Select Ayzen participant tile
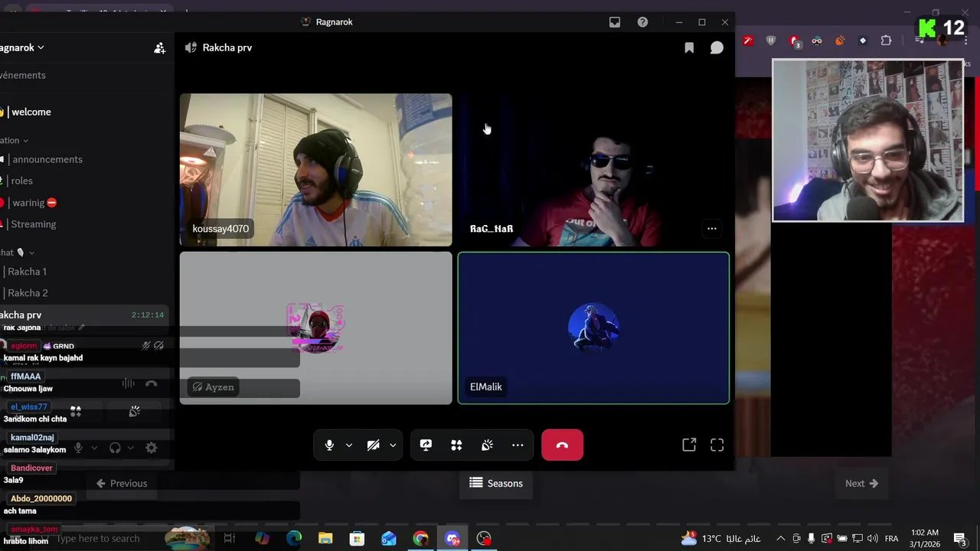Screen dimensions: 980x551 tap(315, 328)
